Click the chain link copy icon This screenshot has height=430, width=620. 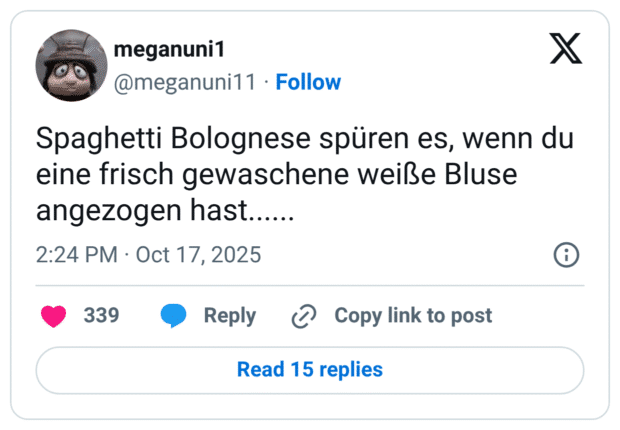(x=303, y=316)
